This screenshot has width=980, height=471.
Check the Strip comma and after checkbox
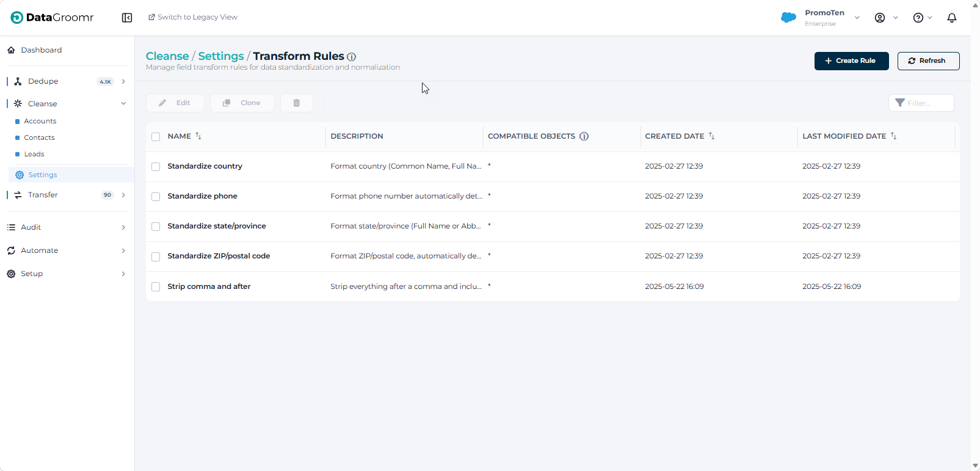click(156, 287)
